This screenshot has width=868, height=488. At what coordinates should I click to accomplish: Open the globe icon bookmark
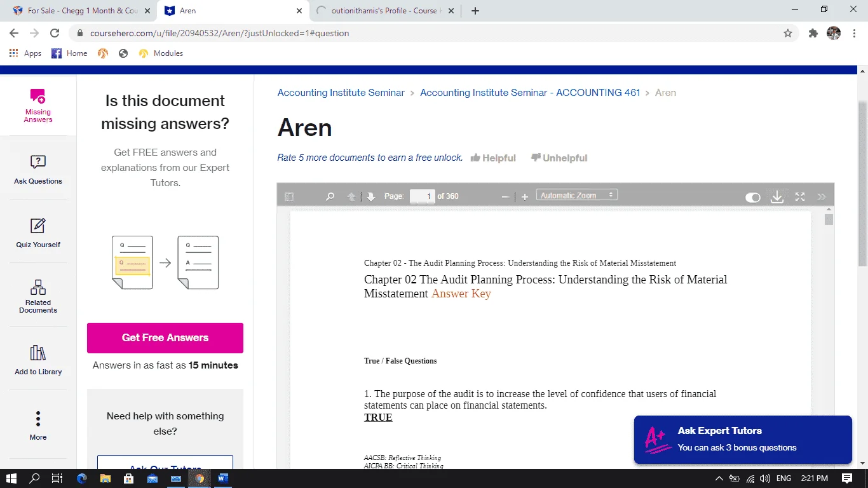pos(123,53)
